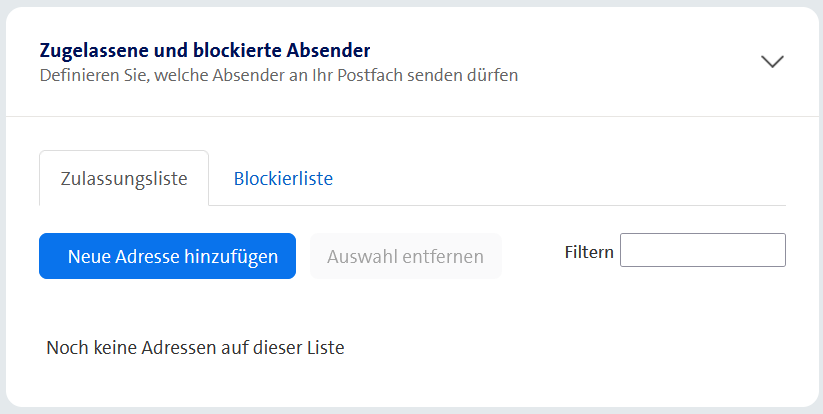
Task: Click Neue Adresse hinzufügen button
Action: point(167,256)
